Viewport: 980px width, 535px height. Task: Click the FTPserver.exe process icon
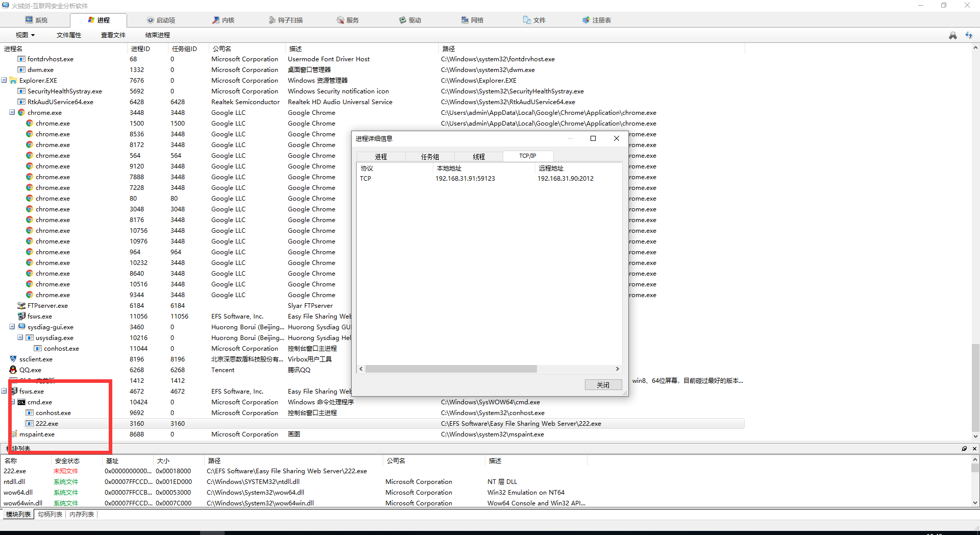pyautogui.click(x=21, y=306)
